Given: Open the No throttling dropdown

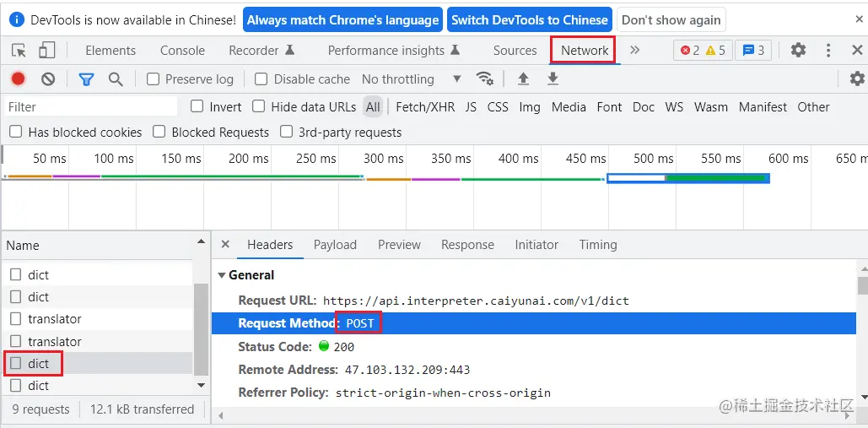Looking at the screenshot, I should click(x=412, y=79).
